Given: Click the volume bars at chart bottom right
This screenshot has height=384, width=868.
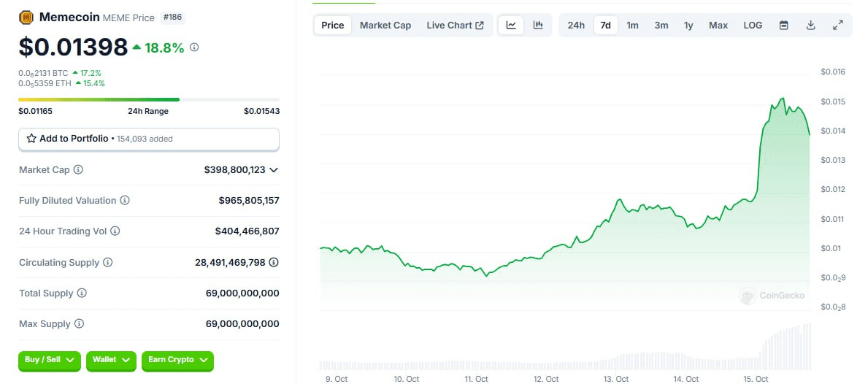Looking at the screenshot, I should 786,347.
